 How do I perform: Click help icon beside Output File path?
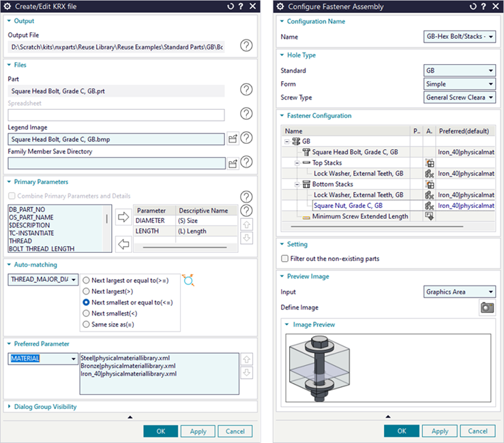coord(246,46)
